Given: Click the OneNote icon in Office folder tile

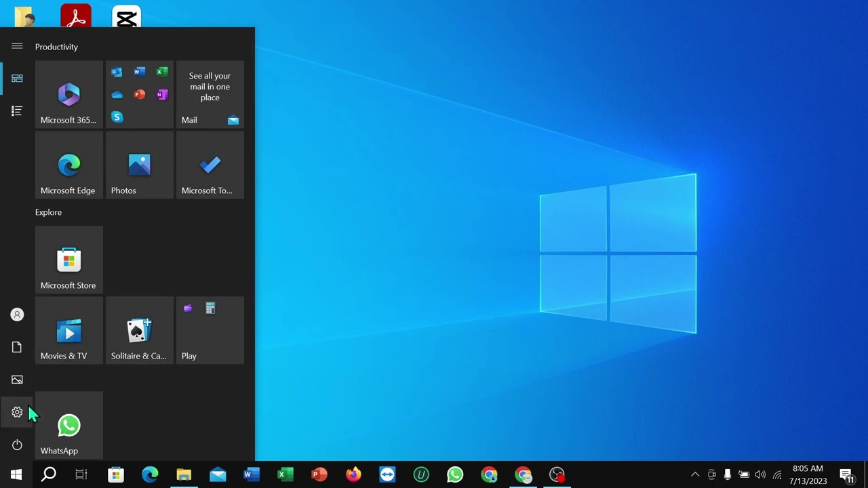Looking at the screenshot, I should [161, 94].
